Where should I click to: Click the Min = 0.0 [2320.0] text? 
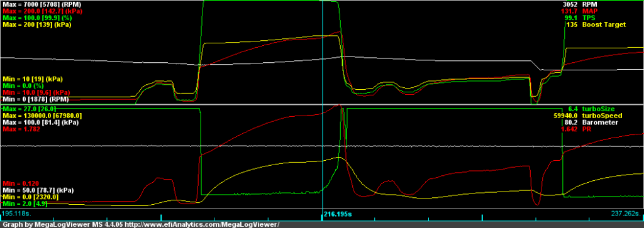(31, 197)
